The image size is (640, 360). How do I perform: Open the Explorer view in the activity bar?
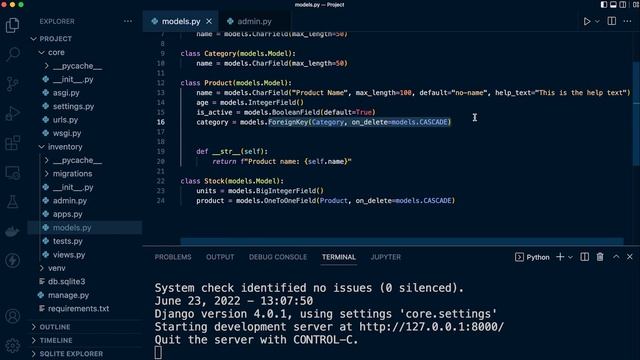[13, 25]
